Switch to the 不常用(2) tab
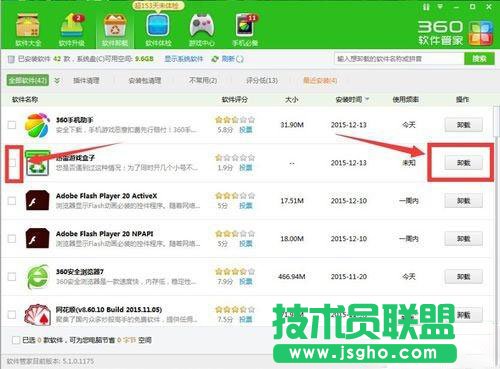Image resolution: width=500 pixels, height=369 pixels. tap(203, 80)
